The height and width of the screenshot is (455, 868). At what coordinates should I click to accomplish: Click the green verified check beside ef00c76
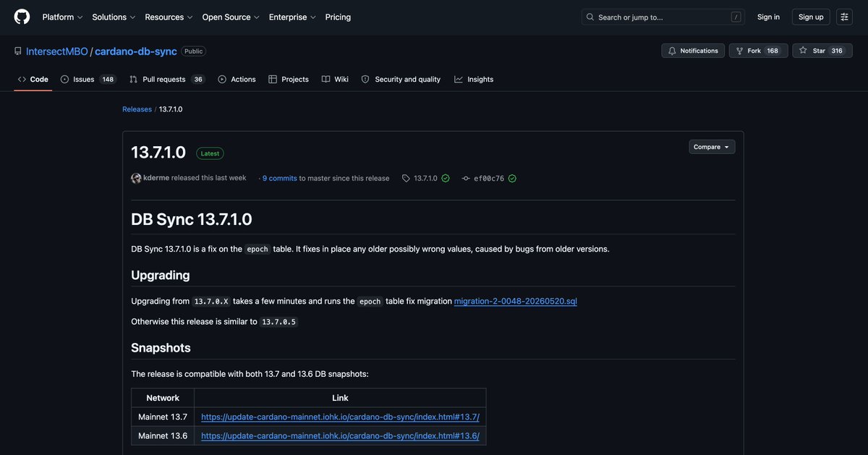coord(512,178)
